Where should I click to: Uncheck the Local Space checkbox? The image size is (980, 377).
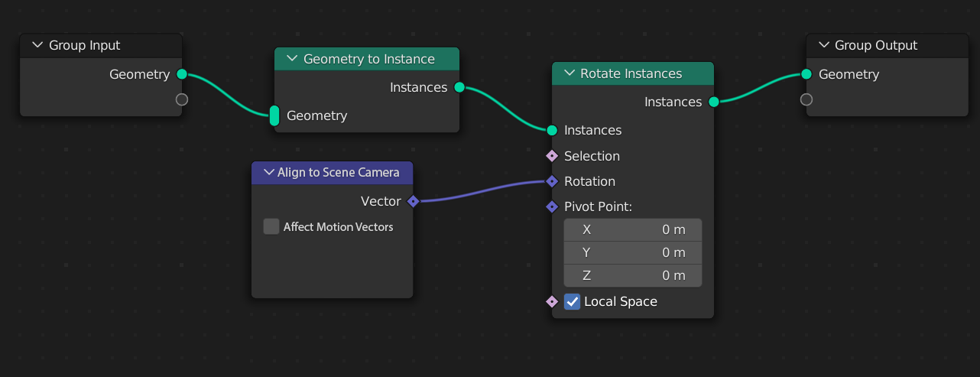pos(573,301)
